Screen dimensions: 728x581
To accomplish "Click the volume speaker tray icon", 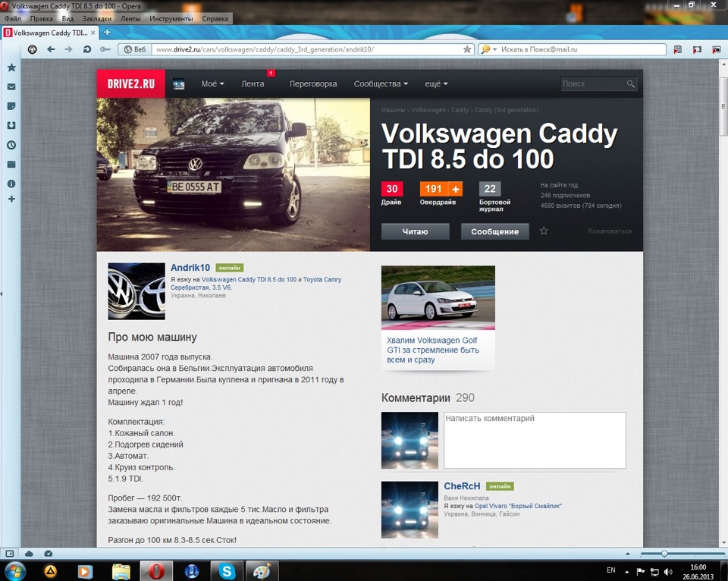I will pos(668,572).
